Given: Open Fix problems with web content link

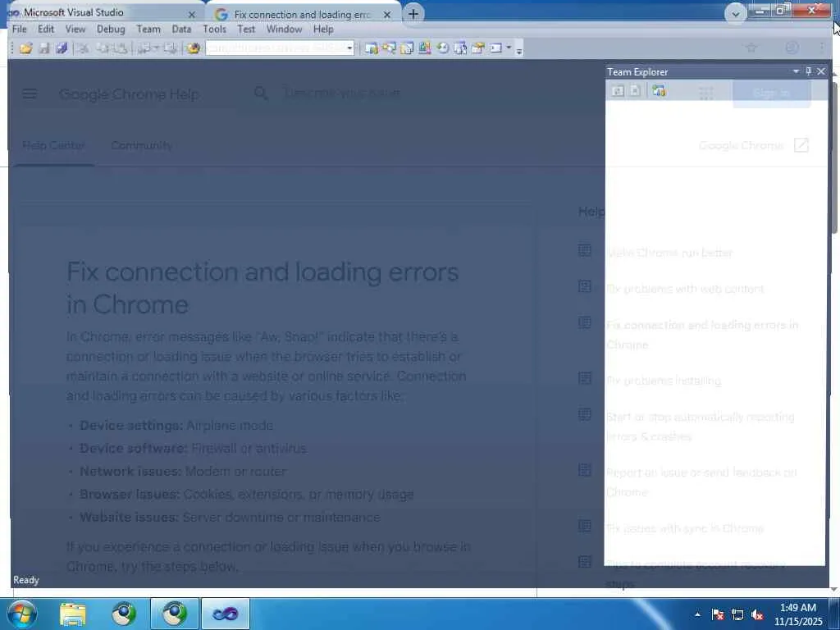Looking at the screenshot, I should (x=685, y=289).
